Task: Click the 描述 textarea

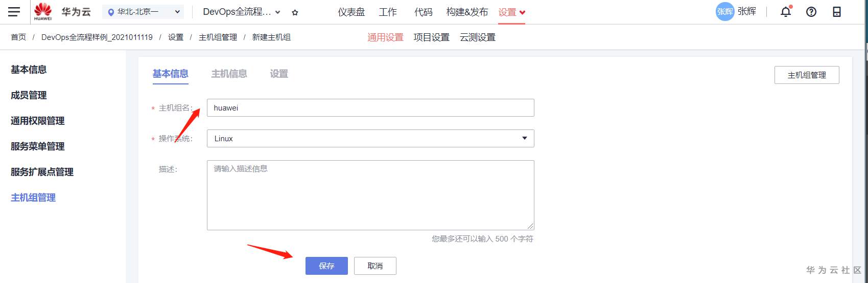Action: click(370, 195)
